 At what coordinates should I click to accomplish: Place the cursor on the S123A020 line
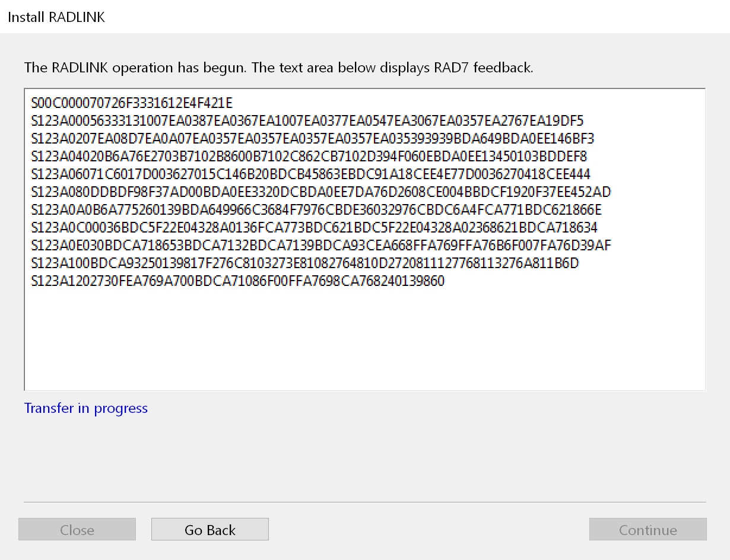pyautogui.click(x=313, y=139)
